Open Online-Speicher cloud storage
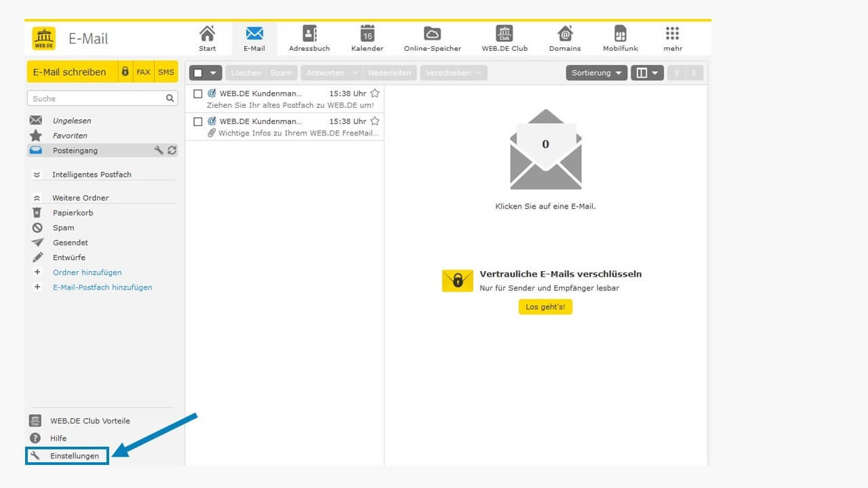 432,39
